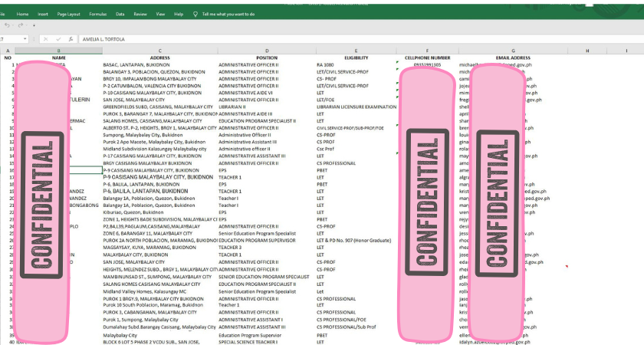Select the Formulas ribbon tab
The width and height of the screenshot is (644, 345).
tap(97, 14)
